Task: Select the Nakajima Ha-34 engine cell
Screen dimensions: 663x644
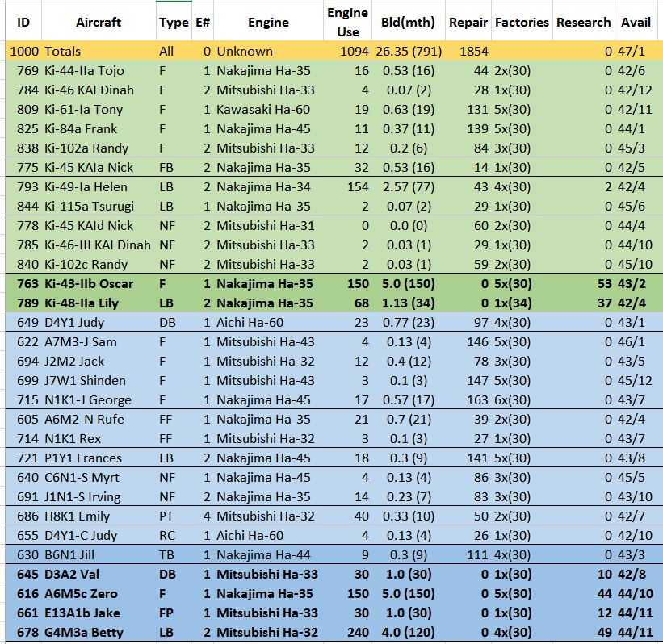Action: pos(268,186)
